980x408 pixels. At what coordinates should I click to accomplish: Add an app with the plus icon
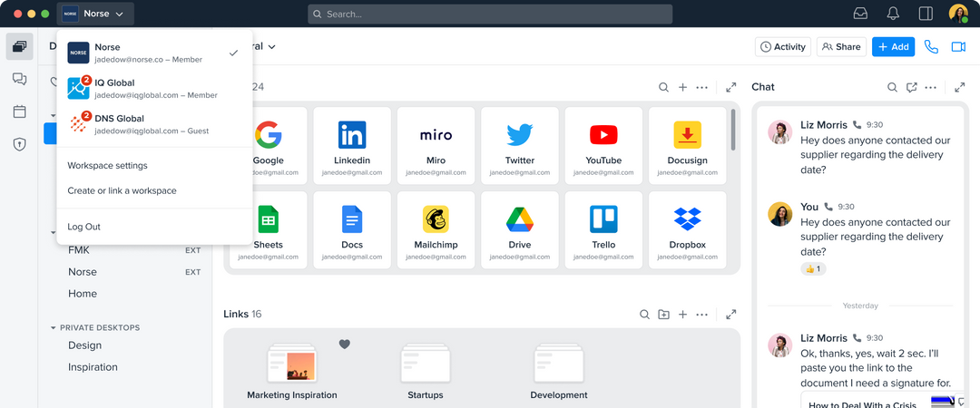(682, 87)
